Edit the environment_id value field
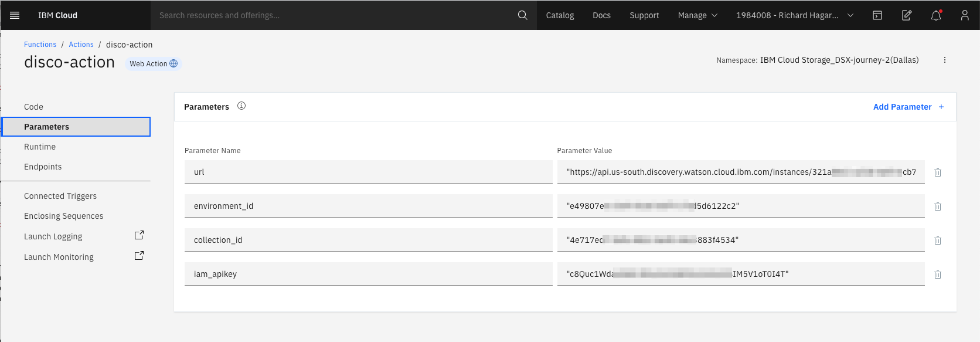Viewport: 980px width, 342px height. (x=741, y=206)
